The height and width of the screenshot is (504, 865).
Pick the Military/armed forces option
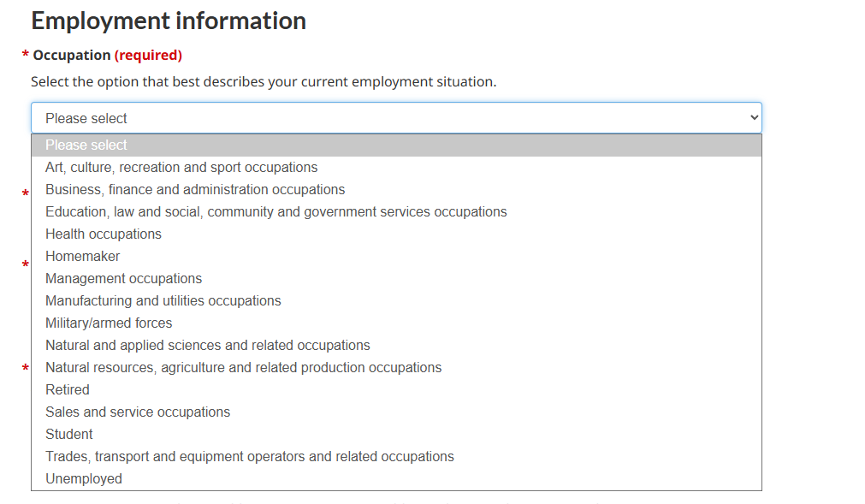(x=396, y=323)
